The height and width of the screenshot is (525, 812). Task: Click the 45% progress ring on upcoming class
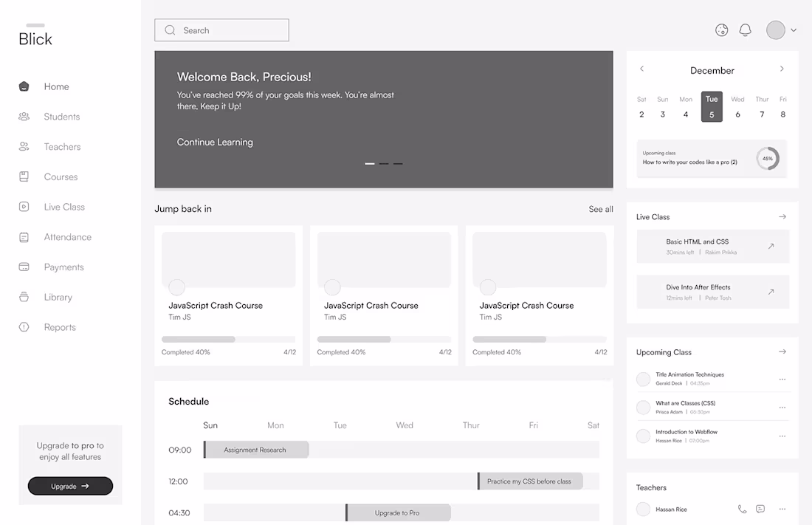768,159
